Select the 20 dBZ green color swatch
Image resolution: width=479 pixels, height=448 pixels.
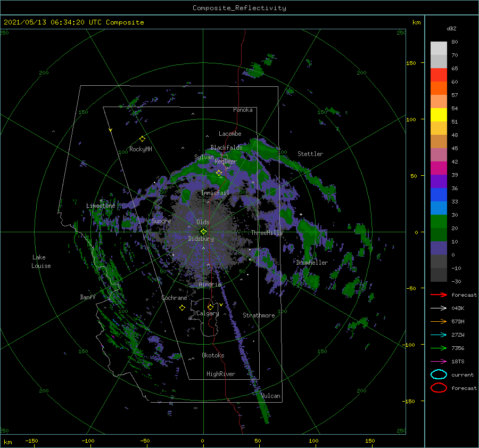[439, 222]
